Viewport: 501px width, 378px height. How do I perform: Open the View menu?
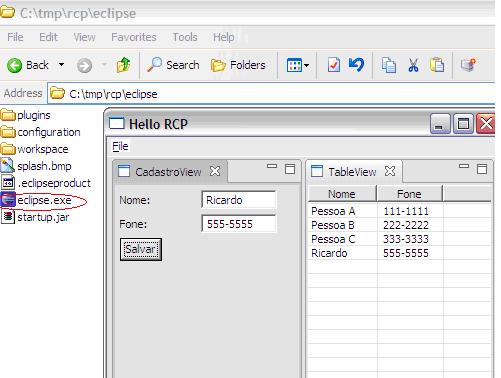coord(84,37)
